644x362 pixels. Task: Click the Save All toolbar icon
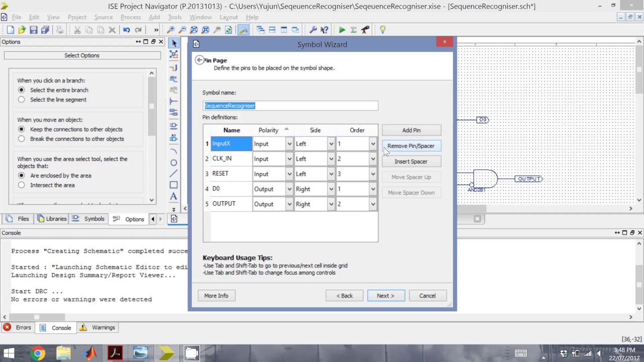pyautogui.click(x=45, y=30)
